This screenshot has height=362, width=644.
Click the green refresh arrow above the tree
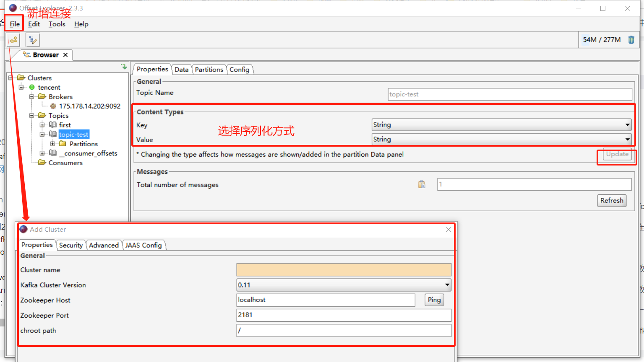click(x=124, y=67)
